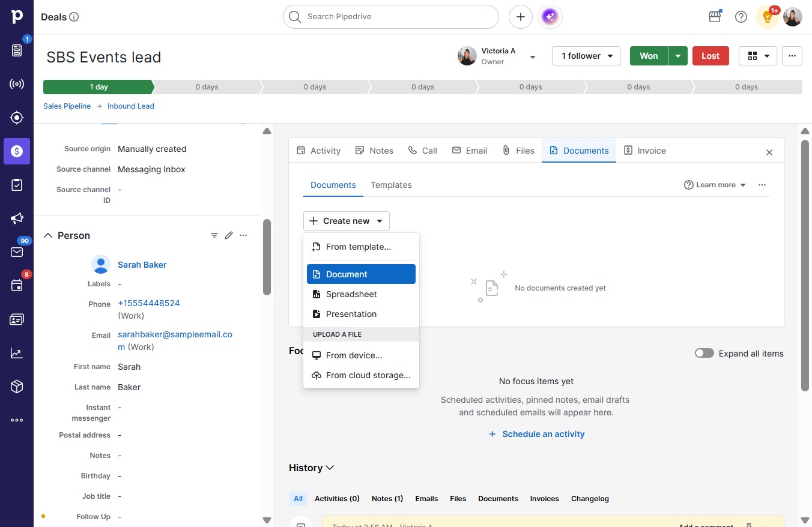The image size is (812, 527).
Task: Open the calendar Activities icon with 8 badge
Action: pos(17,286)
